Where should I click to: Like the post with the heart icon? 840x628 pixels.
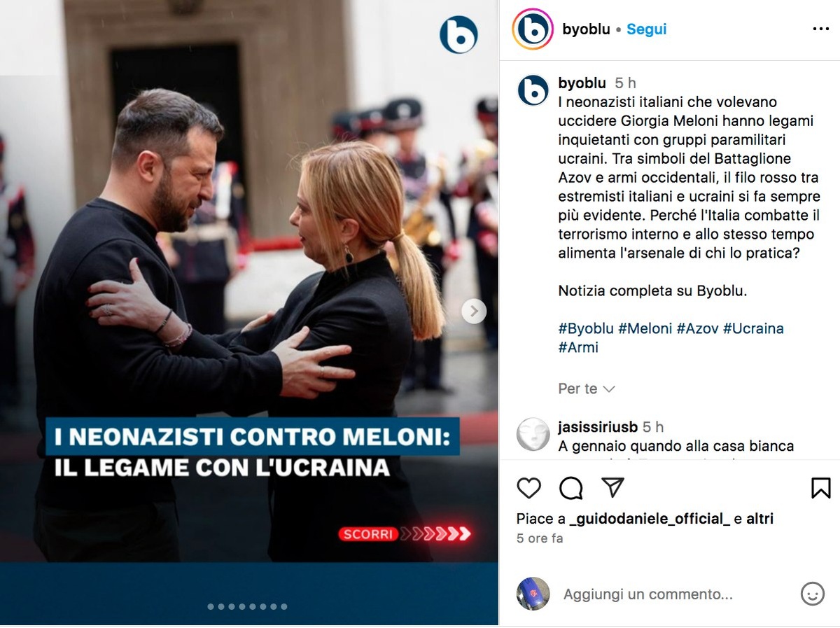point(528,488)
